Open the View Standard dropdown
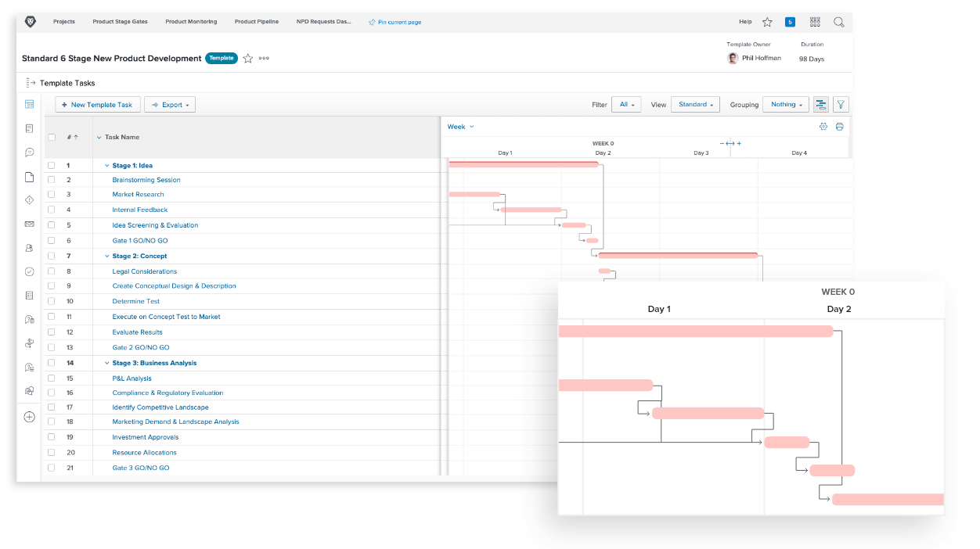The height and width of the screenshot is (549, 980). [696, 104]
